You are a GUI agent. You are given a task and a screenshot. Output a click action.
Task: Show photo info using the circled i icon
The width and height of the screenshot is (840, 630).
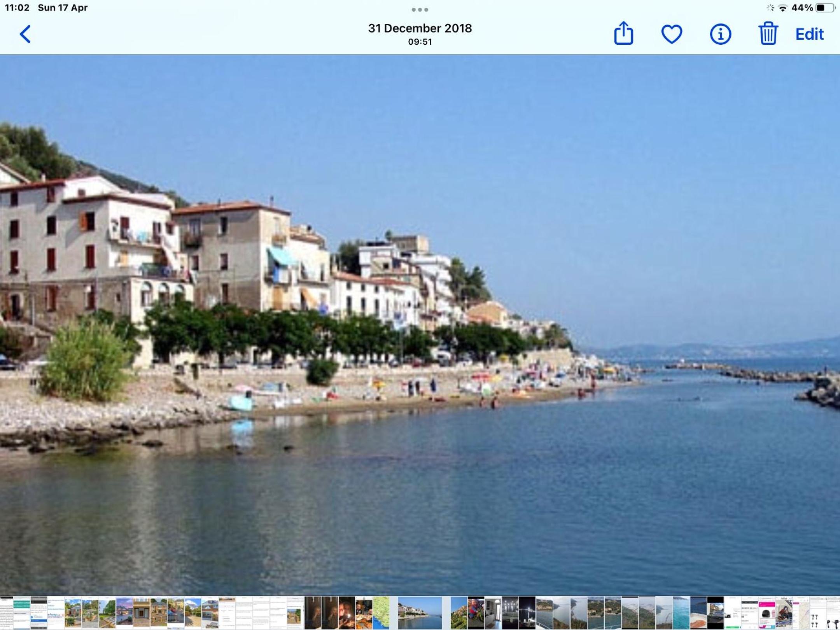click(x=720, y=34)
